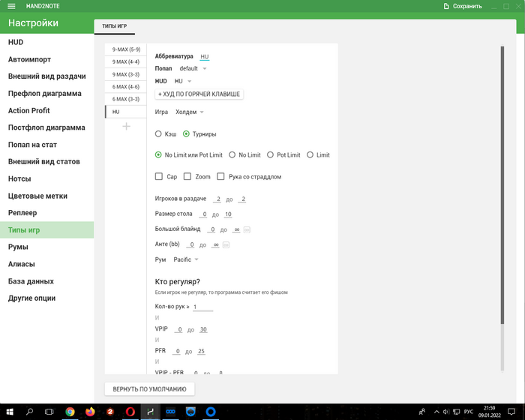Open Task View on taskbar
Image resolution: width=525 pixels, height=420 pixels.
49,412
